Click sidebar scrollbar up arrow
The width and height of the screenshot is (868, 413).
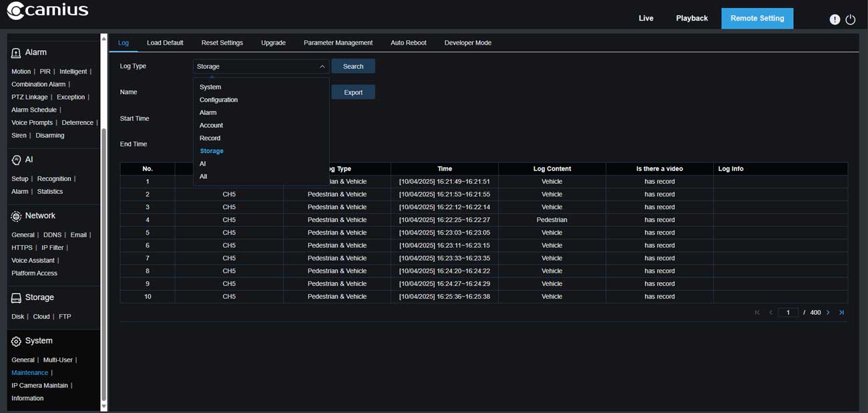pyautogui.click(x=103, y=39)
